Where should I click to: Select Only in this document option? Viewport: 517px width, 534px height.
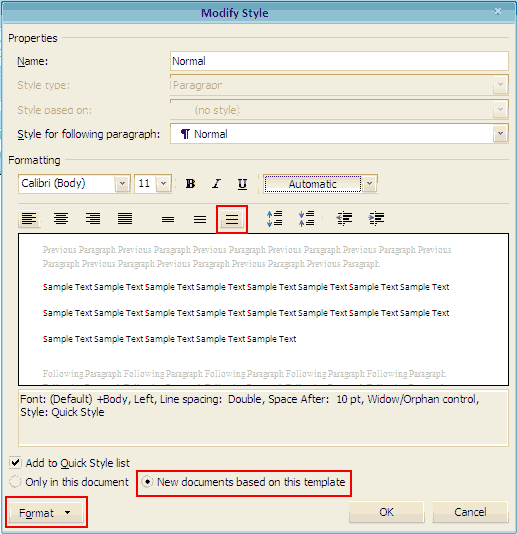[15, 482]
